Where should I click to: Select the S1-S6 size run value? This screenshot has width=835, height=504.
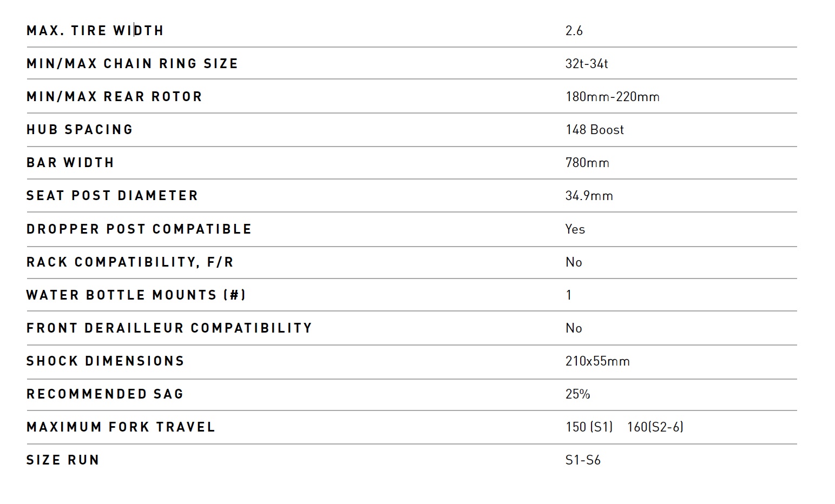583,460
